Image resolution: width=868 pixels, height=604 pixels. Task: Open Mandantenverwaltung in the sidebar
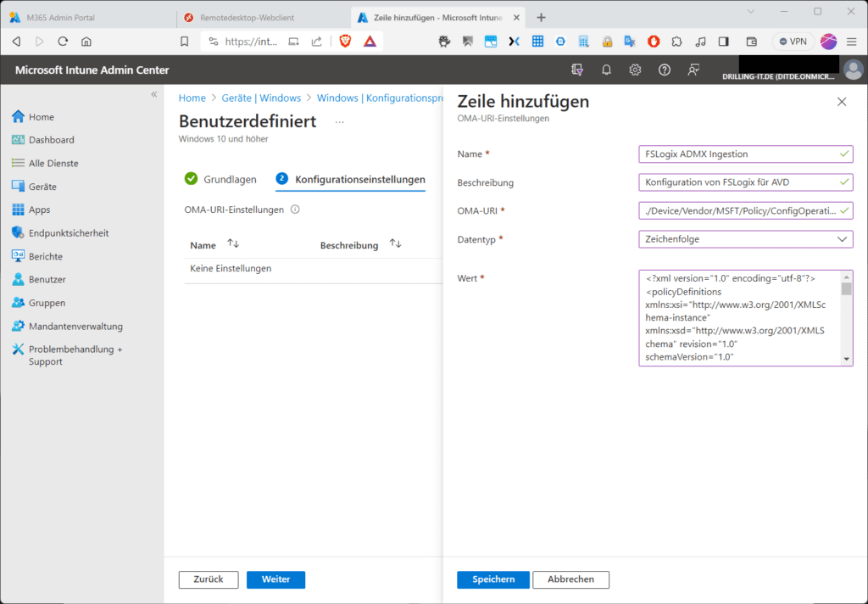coord(68,327)
